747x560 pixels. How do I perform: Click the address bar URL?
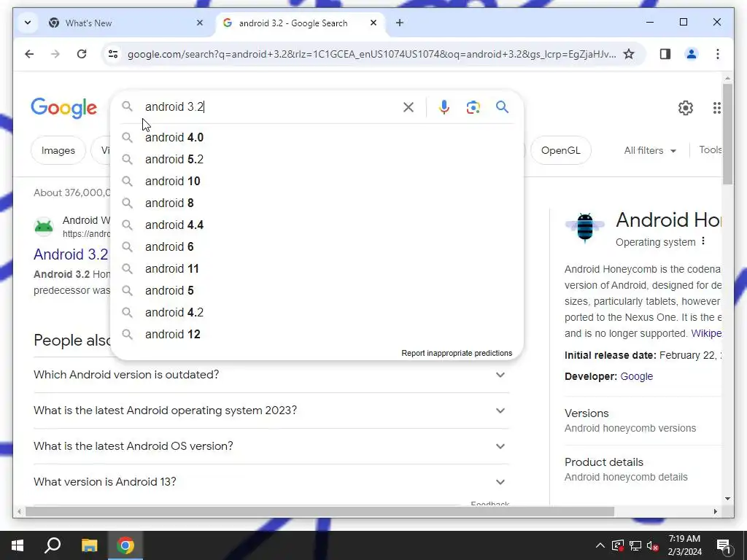371,54
